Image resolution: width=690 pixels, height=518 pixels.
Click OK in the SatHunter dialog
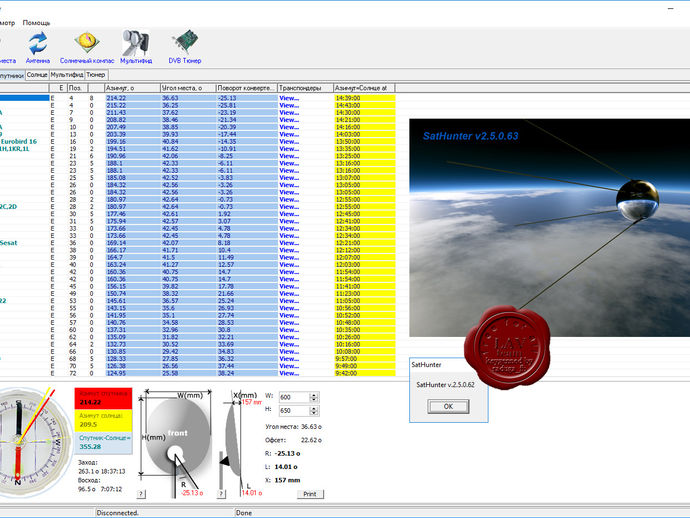[x=448, y=407]
